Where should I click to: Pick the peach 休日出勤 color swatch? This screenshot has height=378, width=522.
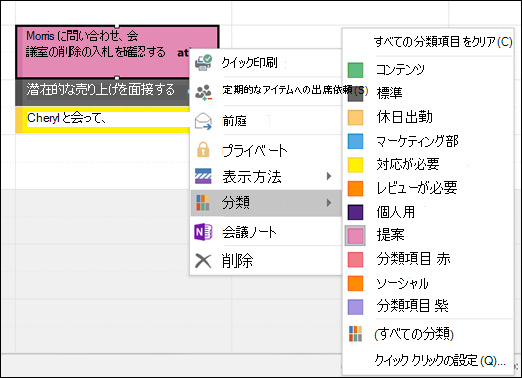pyautogui.click(x=355, y=117)
